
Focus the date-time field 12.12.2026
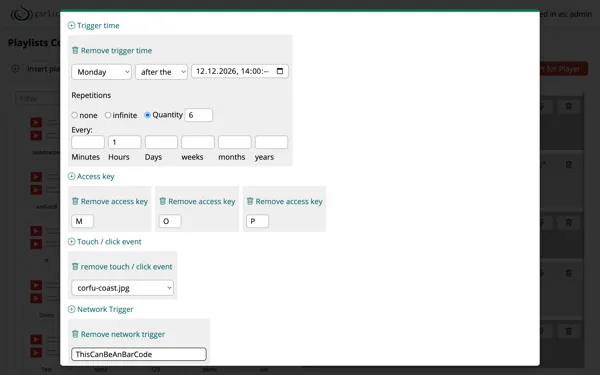[x=240, y=71]
